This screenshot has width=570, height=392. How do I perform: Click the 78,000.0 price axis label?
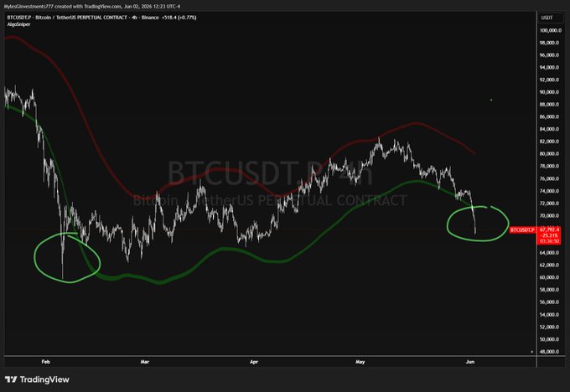(x=550, y=167)
